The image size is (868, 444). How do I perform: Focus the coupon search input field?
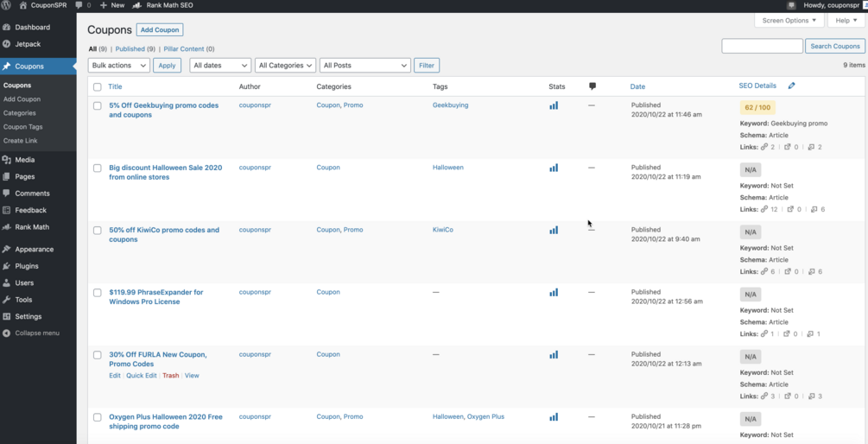click(762, 46)
